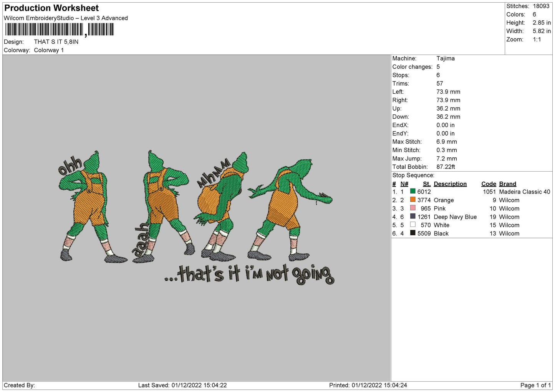Click stitch count 3774 in Orange row
This screenshot has width=555, height=392.
(424, 200)
